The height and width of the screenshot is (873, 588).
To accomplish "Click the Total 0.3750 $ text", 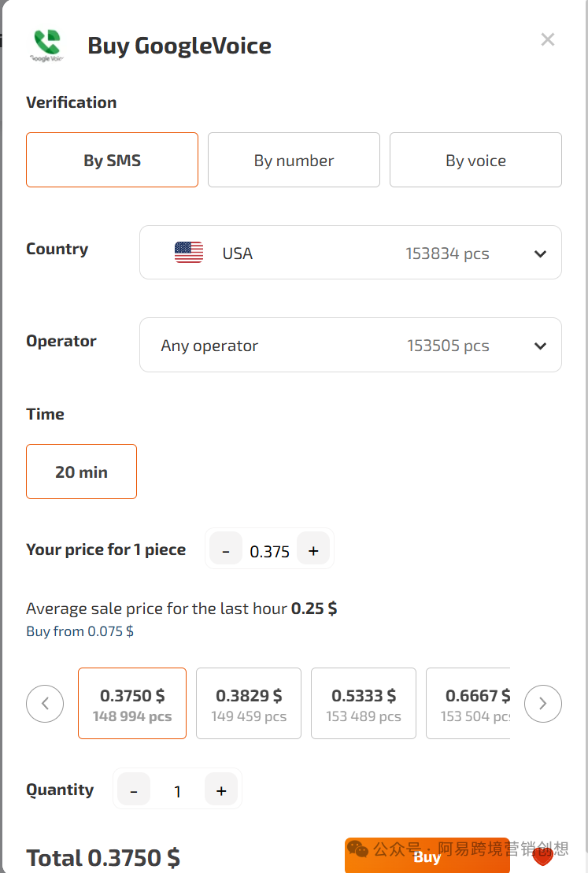I will [x=103, y=857].
